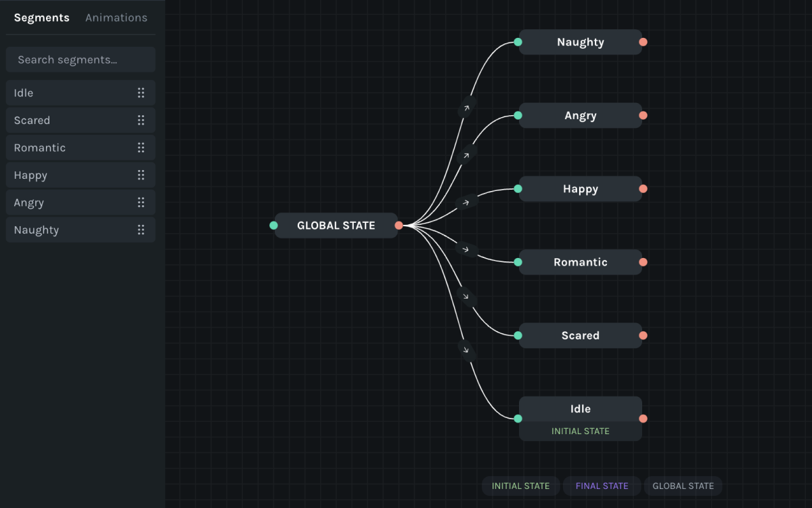Click the Search segments input field
This screenshot has width=812, height=508.
(81, 60)
